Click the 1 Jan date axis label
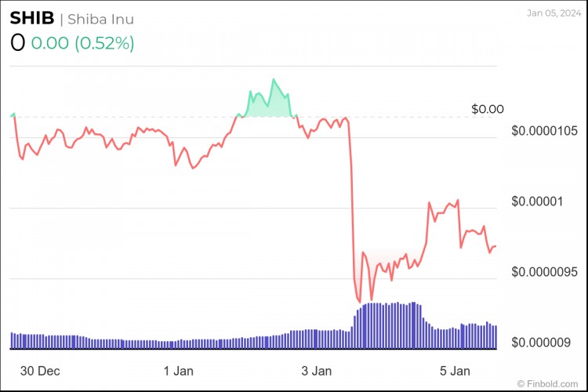Image resolution: width=588 pixels, height=392 pixels. 179,371
